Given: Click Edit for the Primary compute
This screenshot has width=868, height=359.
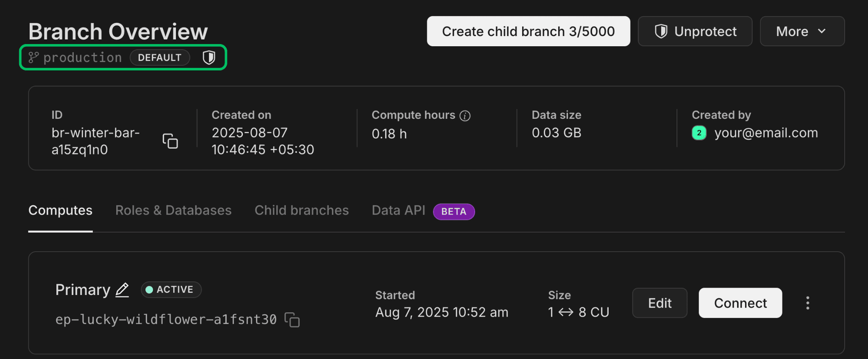Looking at the screenshot, I should coord(659,303).
